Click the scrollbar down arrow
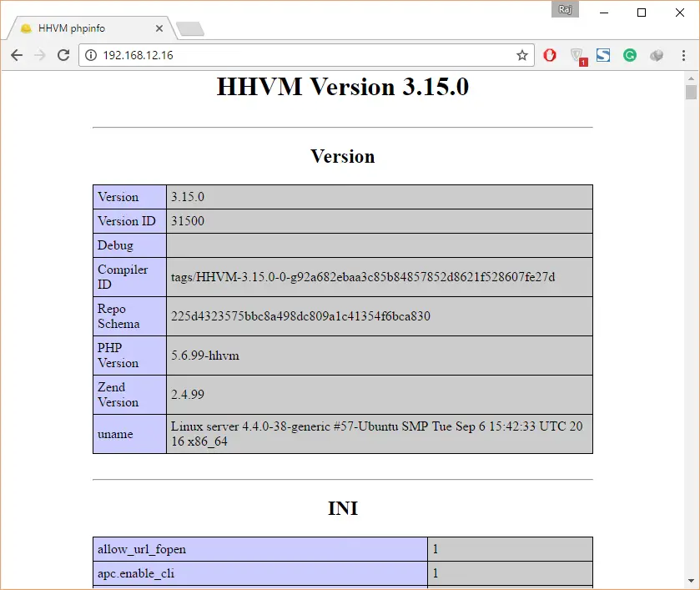 [x=691, y=581]
